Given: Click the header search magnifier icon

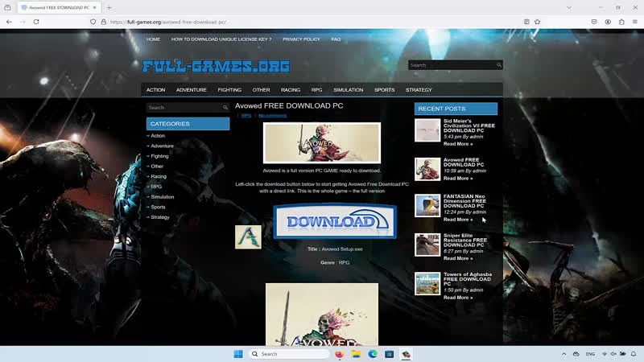Looking at the screenshot, I should tap(498, 65).
